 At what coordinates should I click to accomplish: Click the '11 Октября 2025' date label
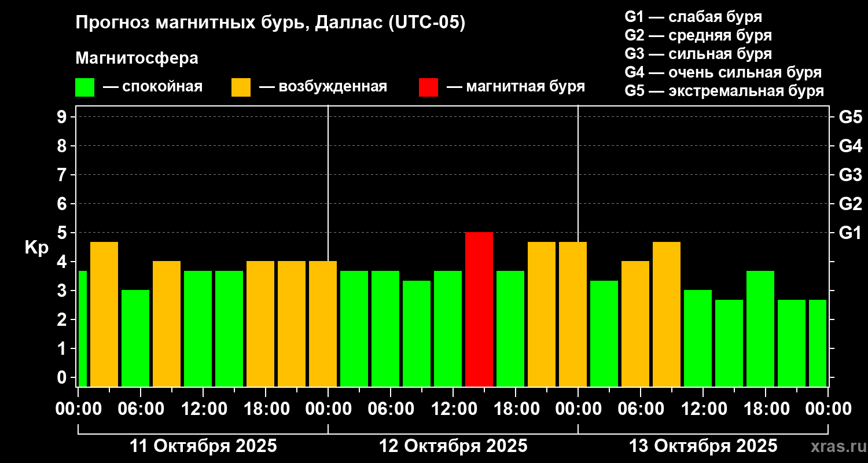[x=203, y=446]
